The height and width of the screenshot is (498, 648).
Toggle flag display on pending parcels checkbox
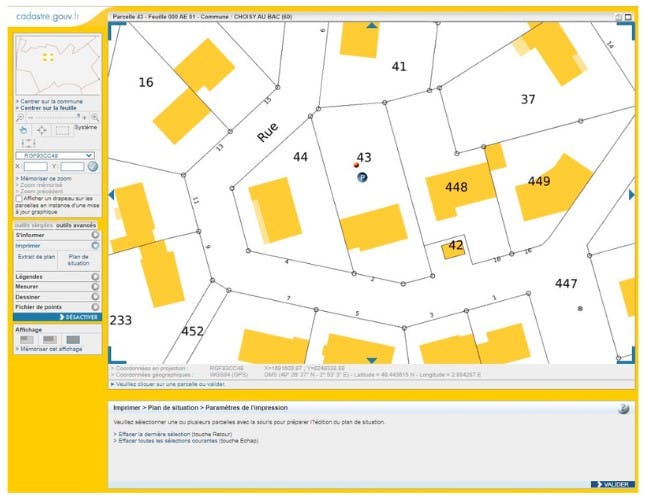19,199
